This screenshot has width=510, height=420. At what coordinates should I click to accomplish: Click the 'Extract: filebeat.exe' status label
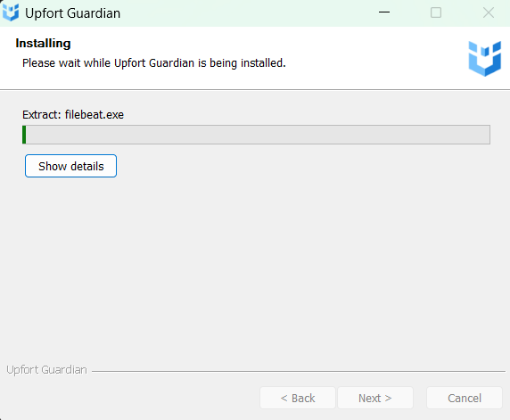(x=73, y=114)
